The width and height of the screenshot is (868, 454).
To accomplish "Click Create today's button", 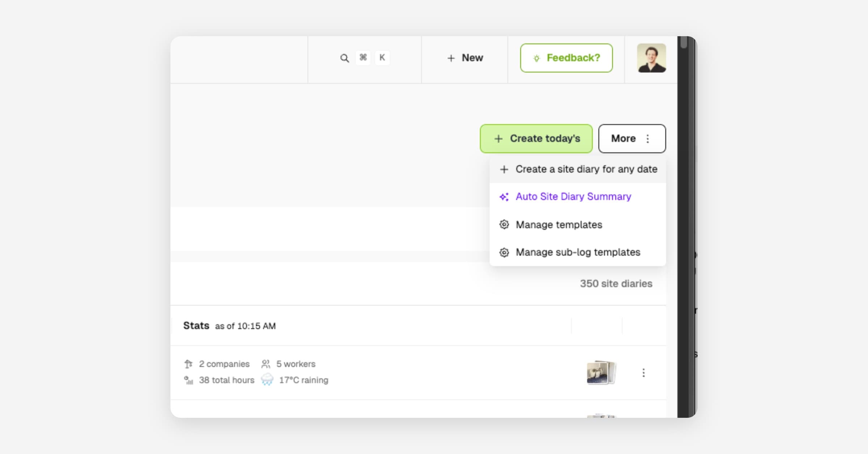I will click(536, 139).
